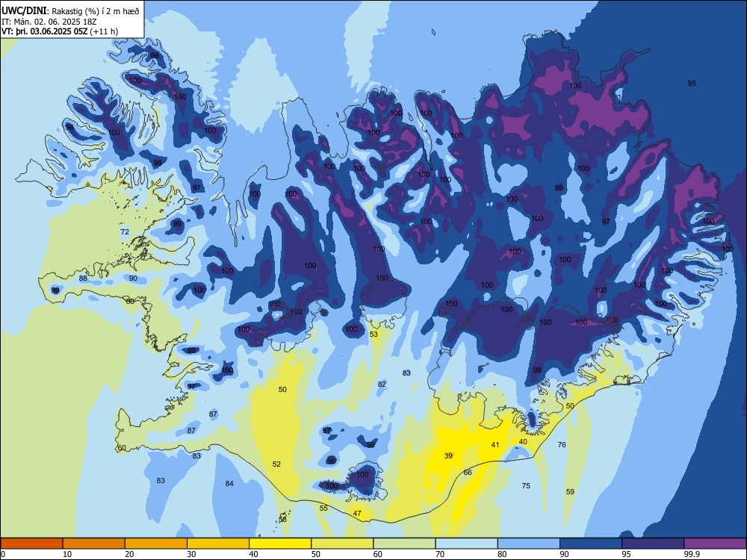Click the offshore value 59
747x560 pixels.
coord(570,492)
